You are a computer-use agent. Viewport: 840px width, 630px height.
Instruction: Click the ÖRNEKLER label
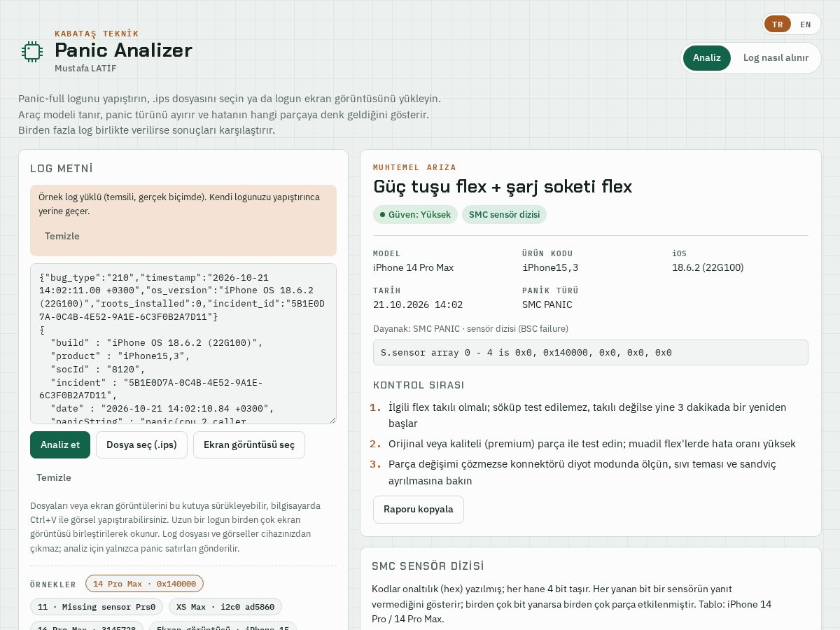click(53, 584)
